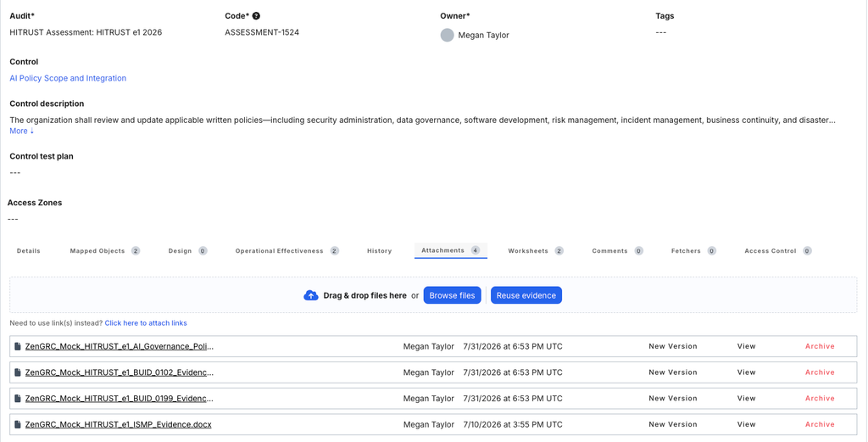The height and width of the screenshot is (442, 868).
Task: Click Megan Taylor's owner avatar
Action: pos(448,35)
